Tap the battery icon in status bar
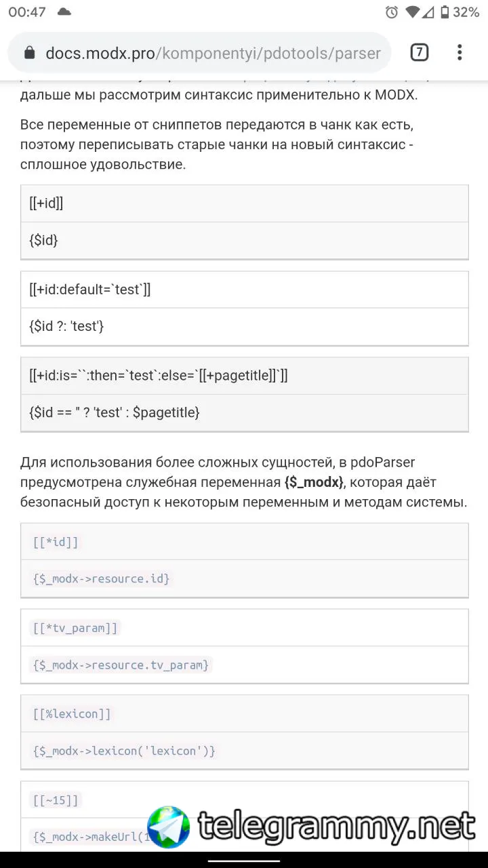Screen dimensions: 488x868 (445, 12)
